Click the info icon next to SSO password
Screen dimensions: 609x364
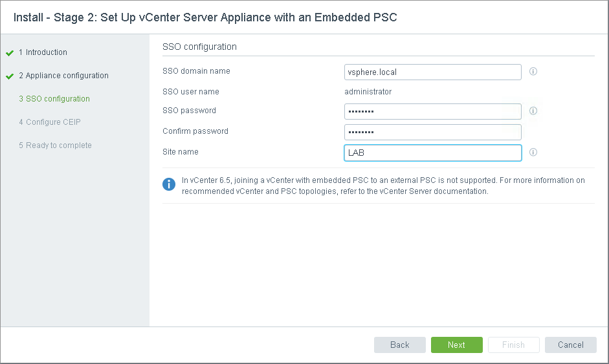point(533,111)
